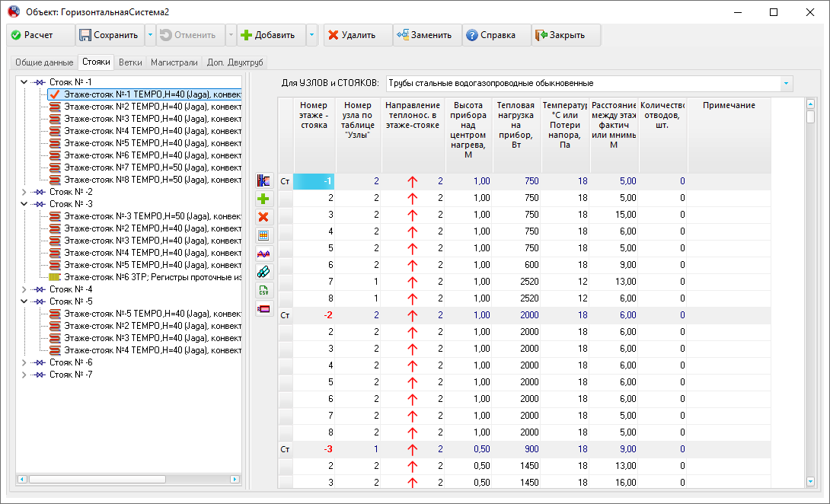Click the wave graph icon
Image resolution: width=830 pixels, height=504 pixels.
(263, 254)
